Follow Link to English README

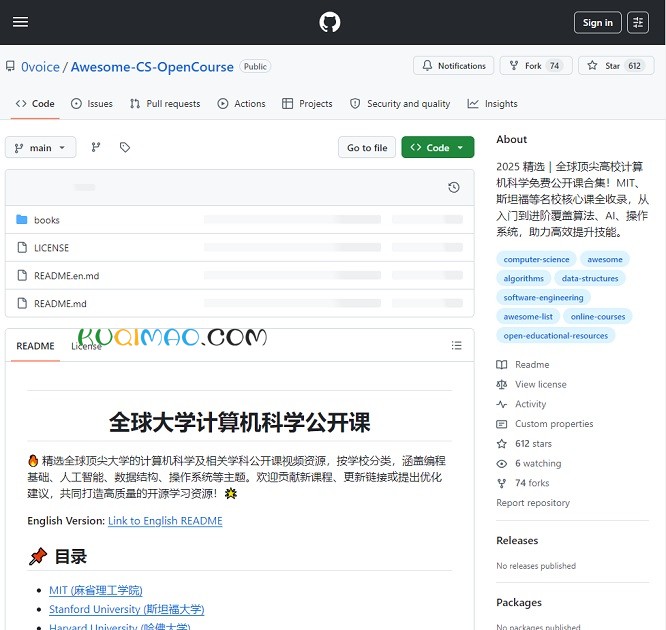coord(165,521)
